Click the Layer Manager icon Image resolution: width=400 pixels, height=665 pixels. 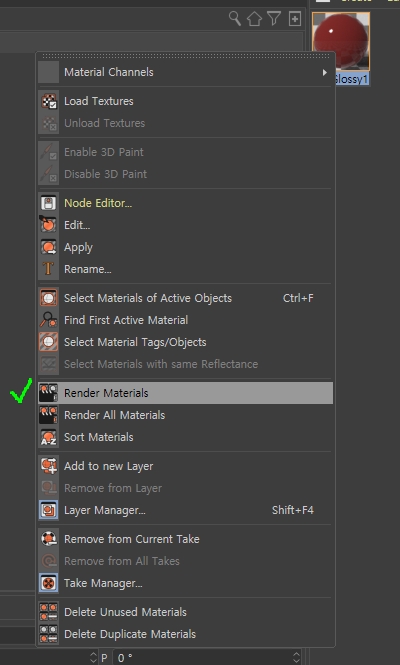point(49,510)
